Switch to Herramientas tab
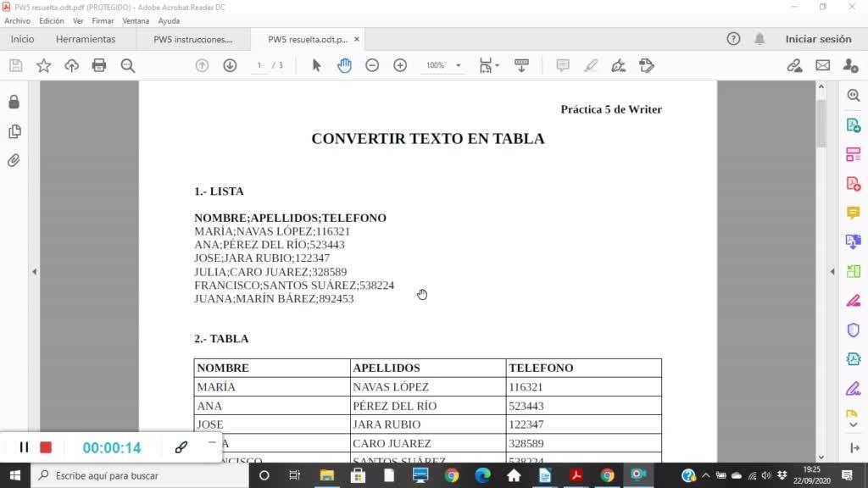 pos(86,39)
